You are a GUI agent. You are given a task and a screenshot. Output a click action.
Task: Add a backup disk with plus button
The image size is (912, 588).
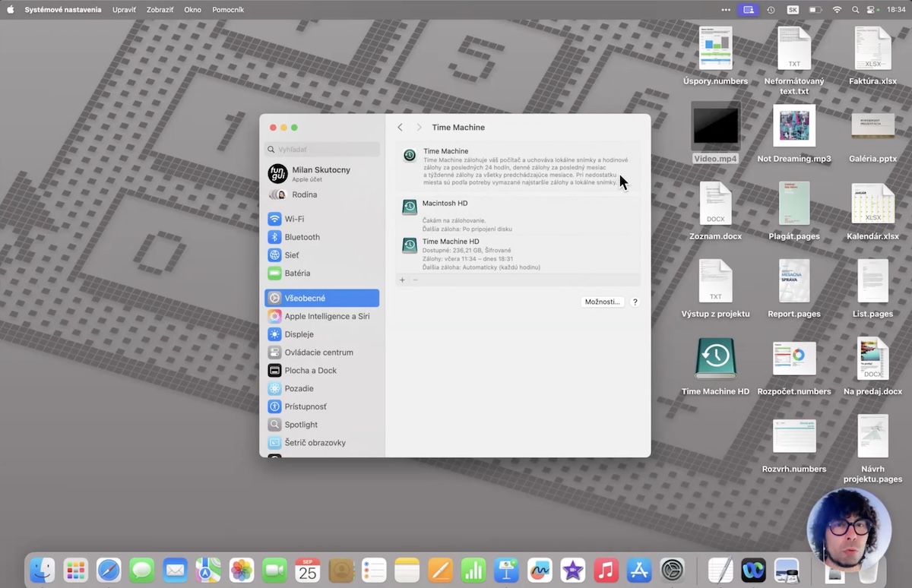click(402, 280)
